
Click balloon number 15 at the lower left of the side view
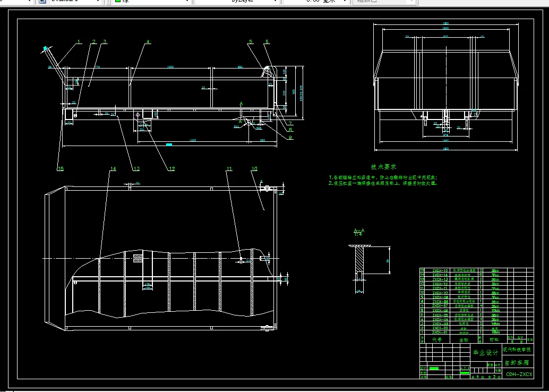[60, 169]
